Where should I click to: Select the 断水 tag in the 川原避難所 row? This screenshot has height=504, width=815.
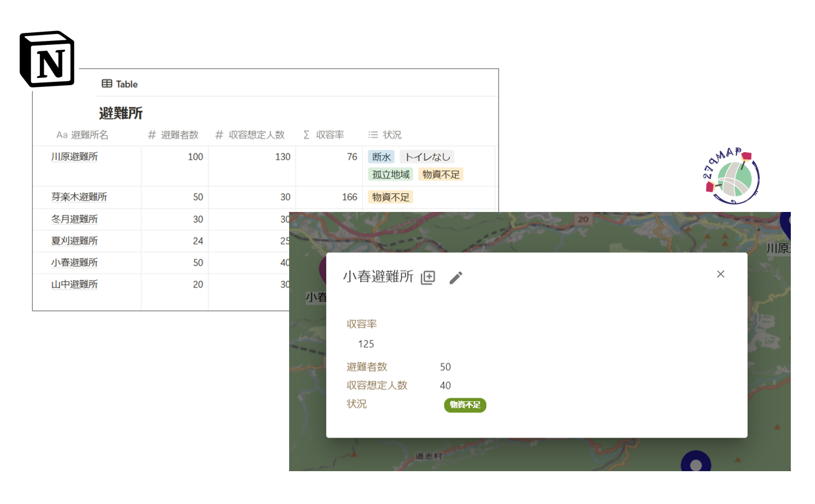click(381, 156)
